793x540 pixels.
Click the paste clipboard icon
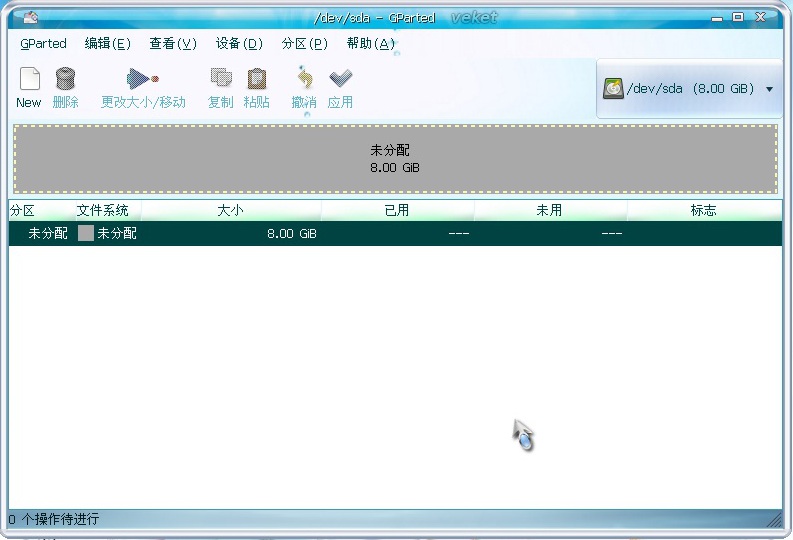pyautogui.click(x=257, y=79)
